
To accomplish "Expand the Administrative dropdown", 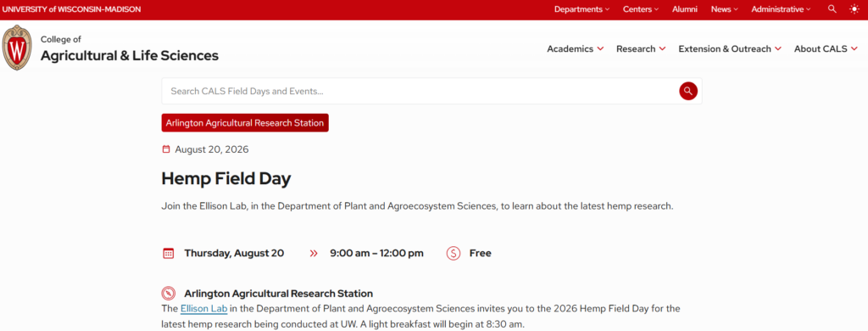I will pos(781,8).
